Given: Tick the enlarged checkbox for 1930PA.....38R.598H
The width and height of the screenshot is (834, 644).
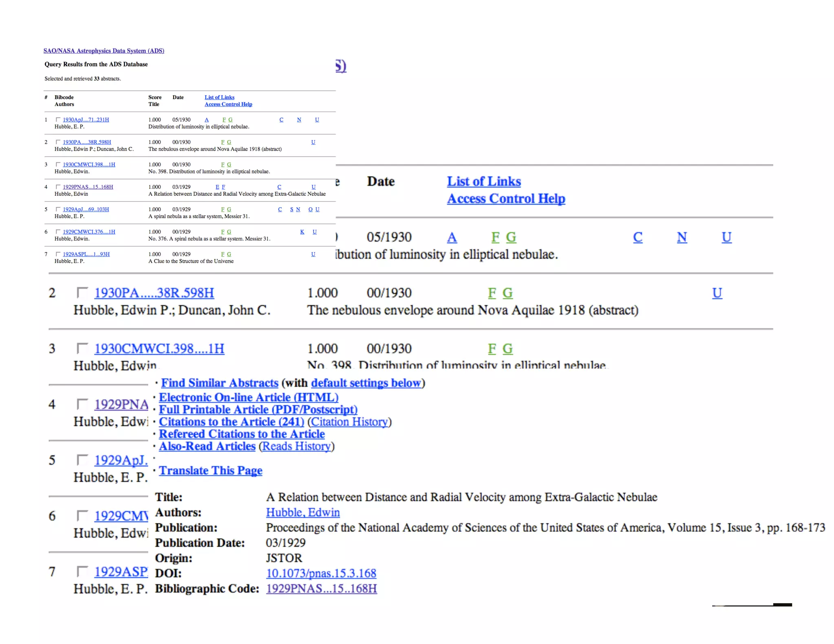Looking at the screenshot, I should [x=82, y=292].
